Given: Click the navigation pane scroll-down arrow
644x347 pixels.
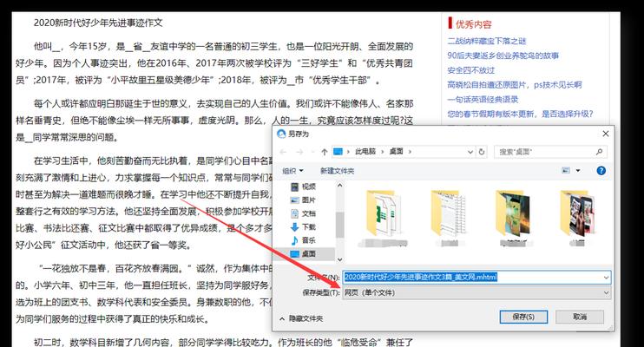Looking at the screenshot, I should (339, 259).
